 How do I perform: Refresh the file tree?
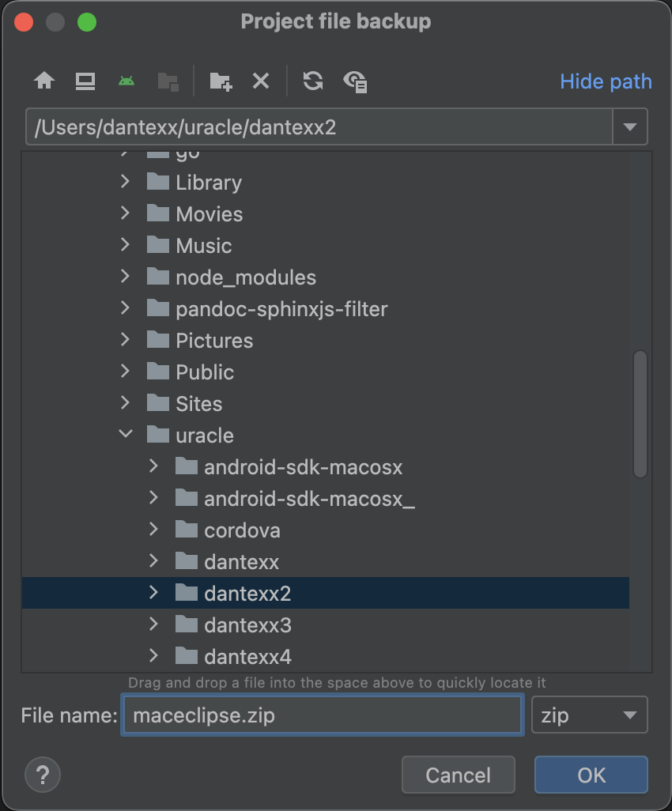pos(313,81)
